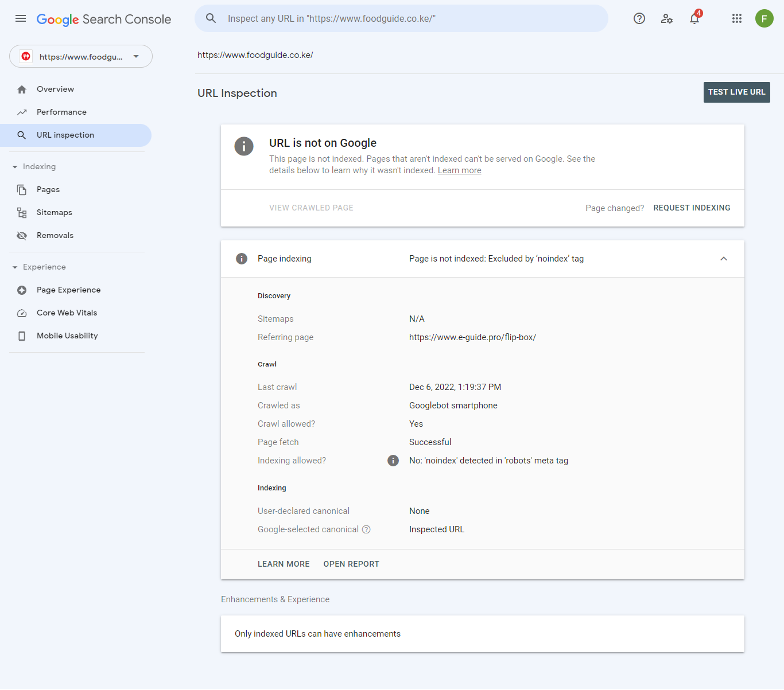
Task: Open the property selector dropdown
Action: 81,56
